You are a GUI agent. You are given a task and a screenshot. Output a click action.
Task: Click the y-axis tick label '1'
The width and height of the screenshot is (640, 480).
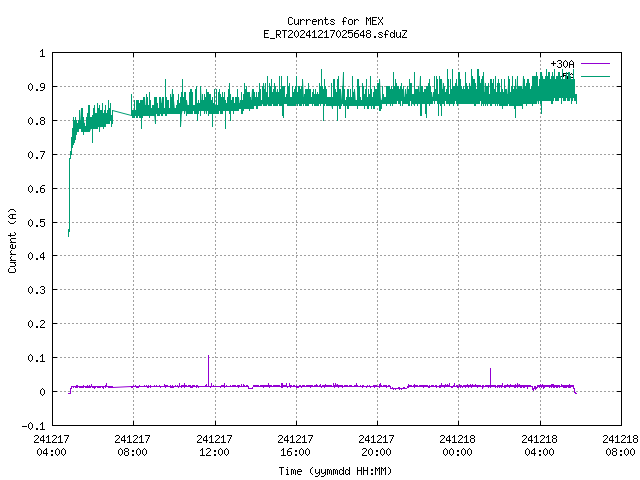42,53
